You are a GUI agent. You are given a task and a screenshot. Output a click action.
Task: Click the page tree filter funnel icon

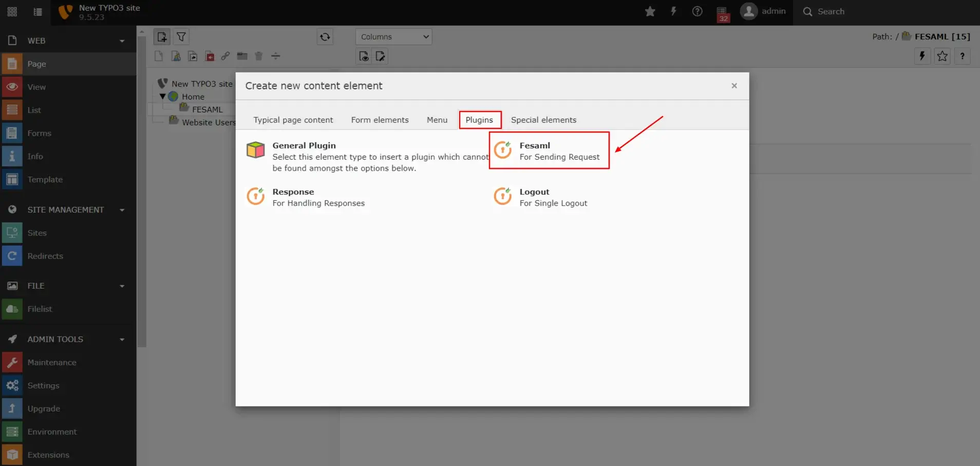click(x=181, y=36)
